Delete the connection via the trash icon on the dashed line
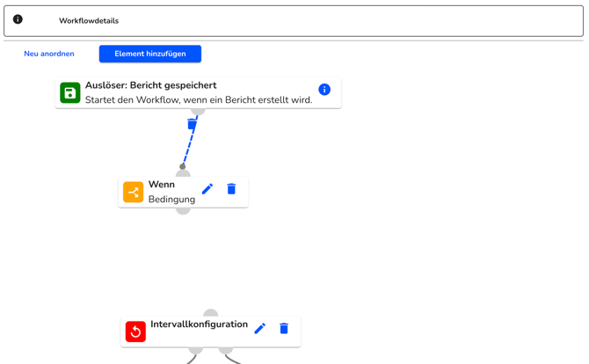The image size is (589, 364). (x=192, y=124)
